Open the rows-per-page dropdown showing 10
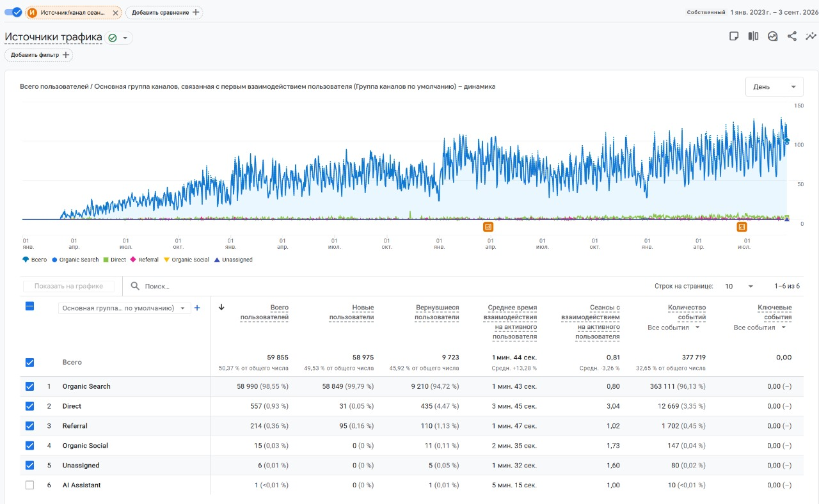The image size is (819, 504). pyautogui.click(x=740, y=287)
